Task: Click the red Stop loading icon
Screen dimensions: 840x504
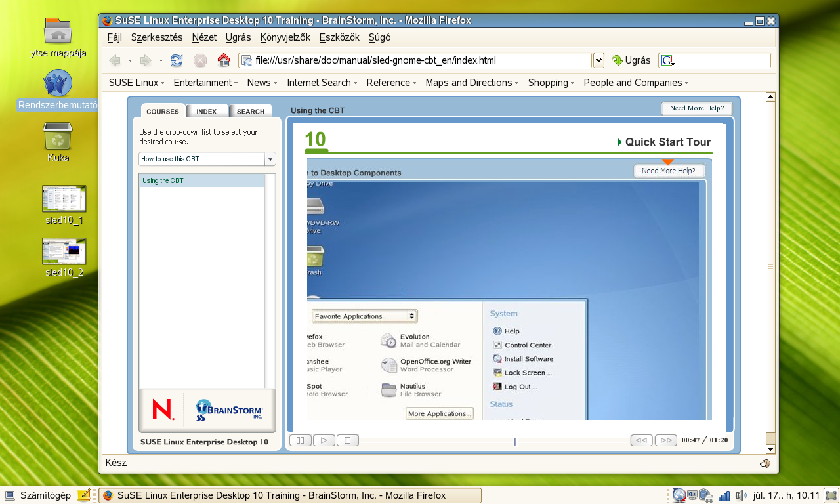Action: (200, 60)
